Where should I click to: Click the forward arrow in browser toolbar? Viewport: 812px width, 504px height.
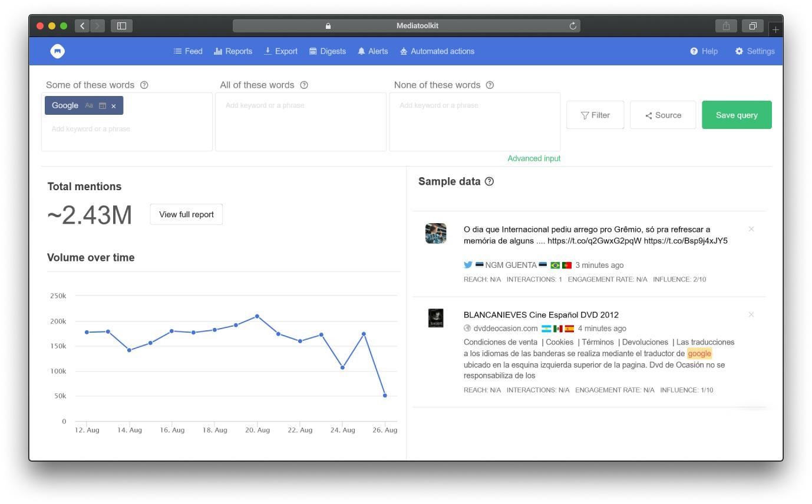click(x=98, y=26)
